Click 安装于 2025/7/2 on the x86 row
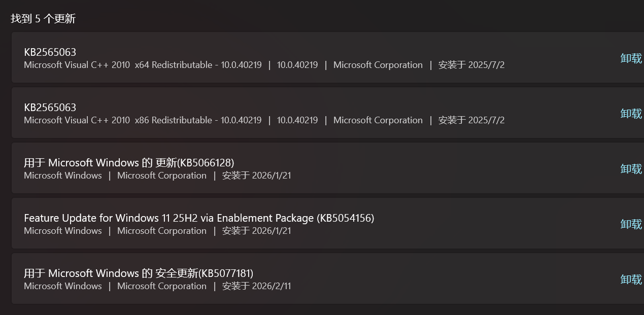644x315 pixels. pos(471,120)
